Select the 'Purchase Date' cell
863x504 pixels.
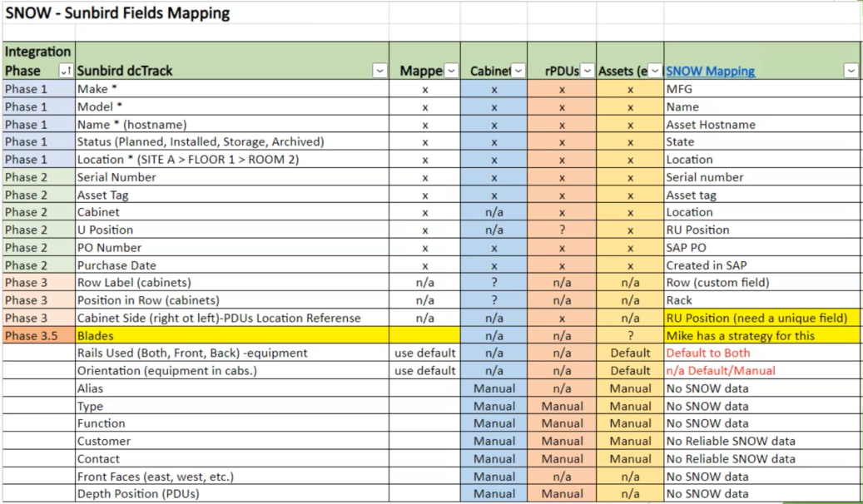point(231,264)
